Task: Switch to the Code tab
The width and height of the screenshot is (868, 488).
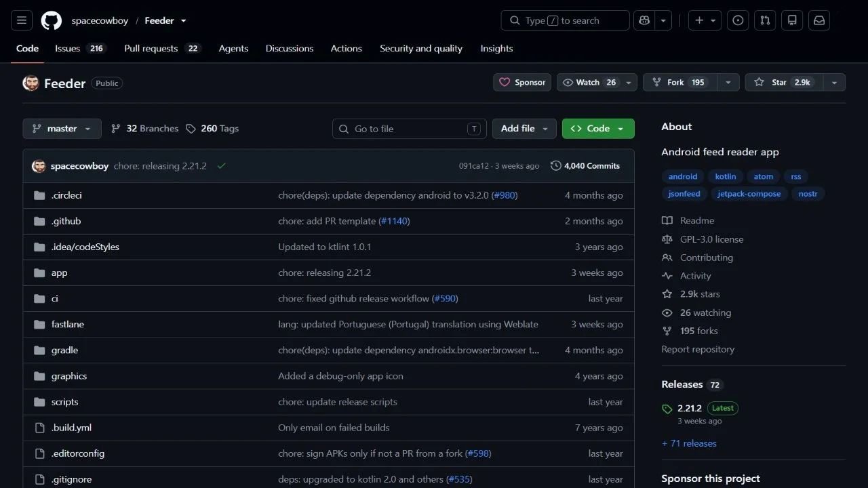Action: click(27, 48)
